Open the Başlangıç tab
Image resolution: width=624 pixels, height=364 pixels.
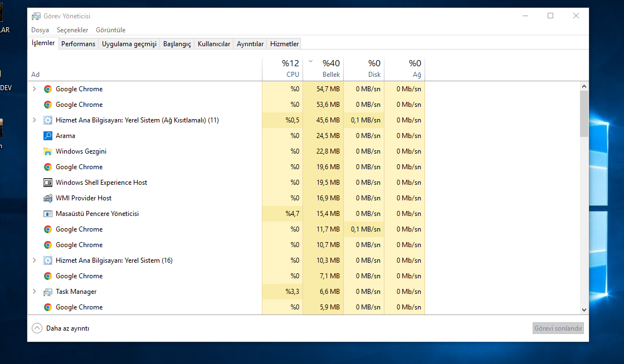click(177, 44)
